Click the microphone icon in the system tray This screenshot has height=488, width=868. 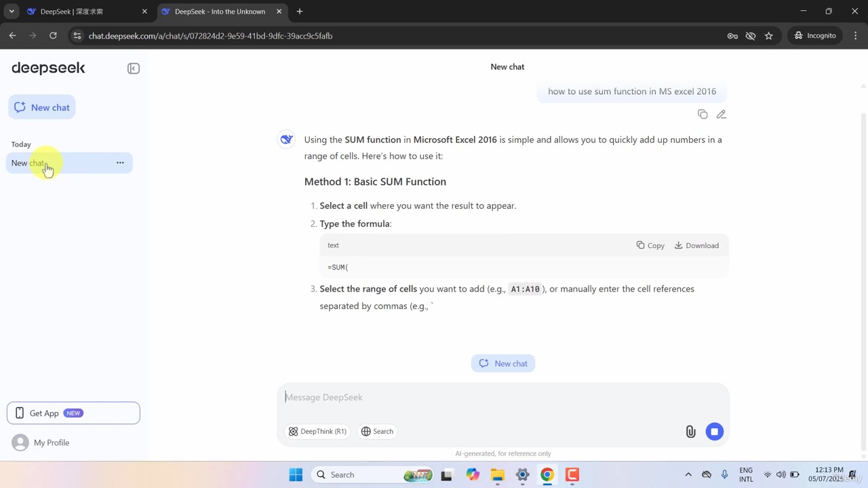(725, 474)
